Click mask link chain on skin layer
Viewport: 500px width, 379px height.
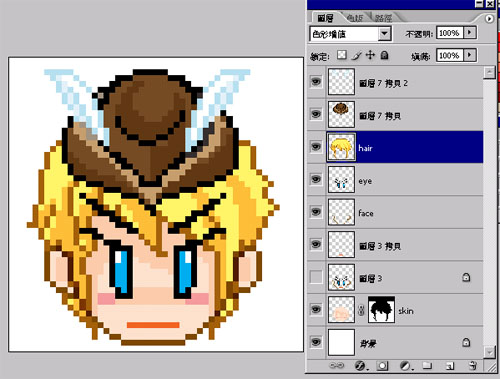click(361, 311)
